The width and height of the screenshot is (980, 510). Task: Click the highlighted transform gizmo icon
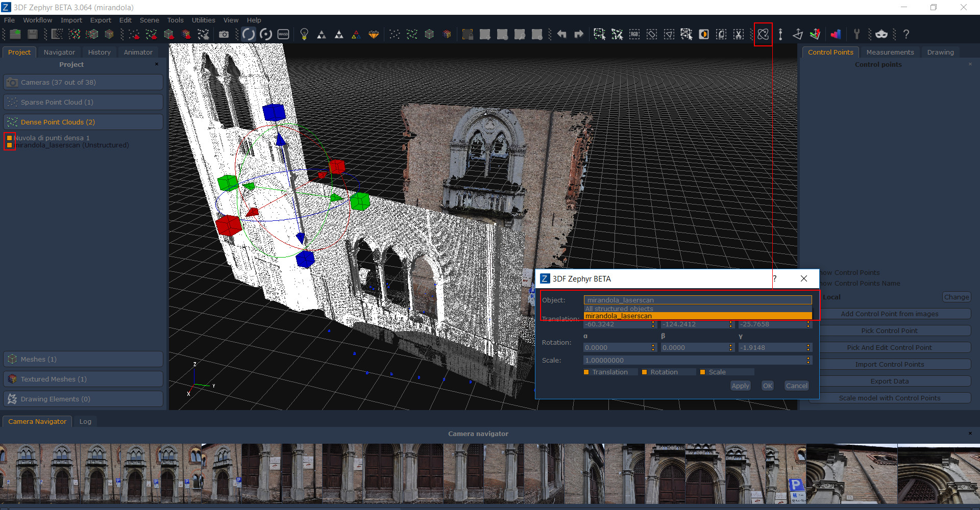(763, 34)
